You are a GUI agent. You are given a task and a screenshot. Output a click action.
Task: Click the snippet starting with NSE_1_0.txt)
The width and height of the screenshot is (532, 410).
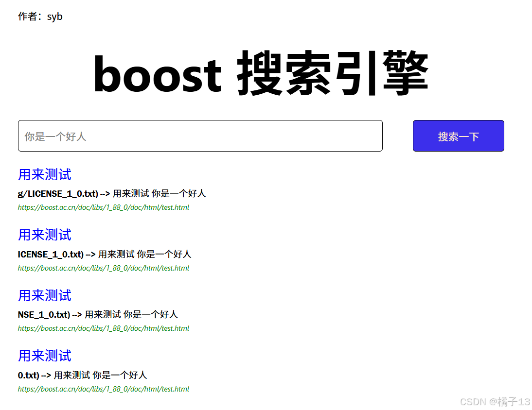click(x=98, y=314)
